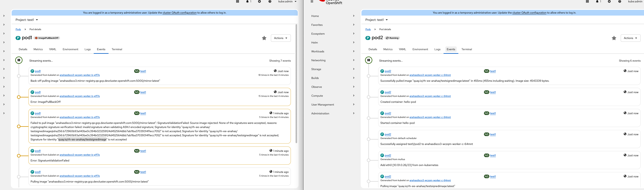Open pod2 link in the Successfully pulled image event
644x190 pixels.
click(388, 71)
